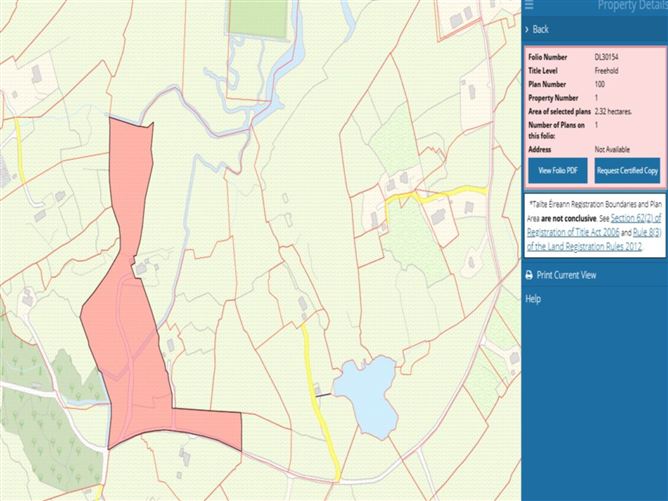668x501 pixels.
Task: Click the green sports field at map top
Action: 257,18
